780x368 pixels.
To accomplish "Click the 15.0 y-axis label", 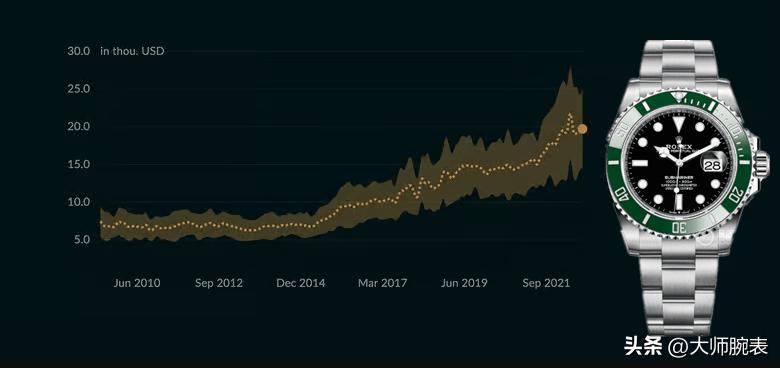I will pyautogui.click(x=79, y=164).
